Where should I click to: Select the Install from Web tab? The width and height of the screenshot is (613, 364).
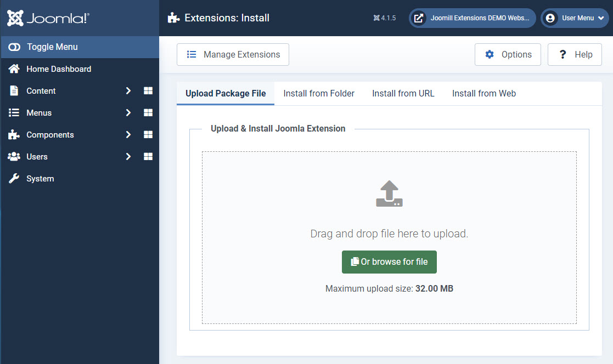click(x=483, y=94)
